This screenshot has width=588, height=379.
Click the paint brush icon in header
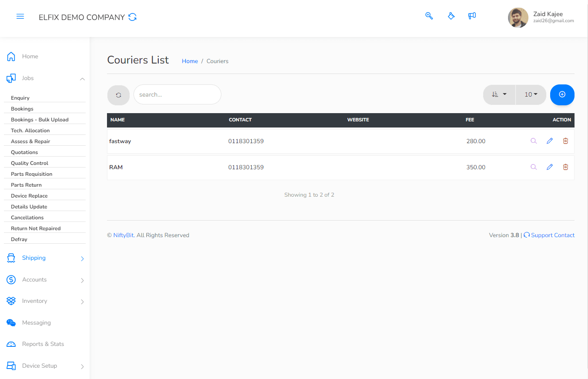coord(451,16)
